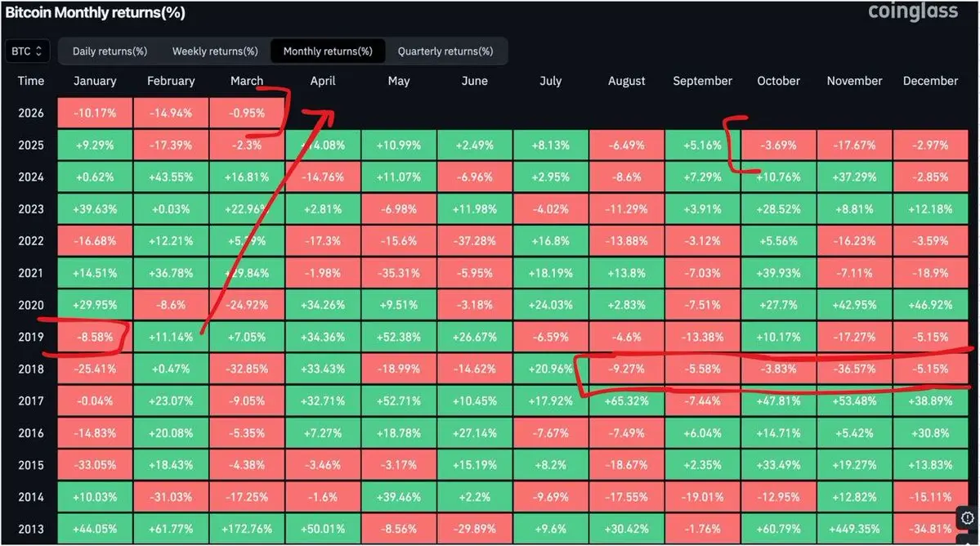Click the November column header
Screen dimensions: 980x546
pos(854,81)
